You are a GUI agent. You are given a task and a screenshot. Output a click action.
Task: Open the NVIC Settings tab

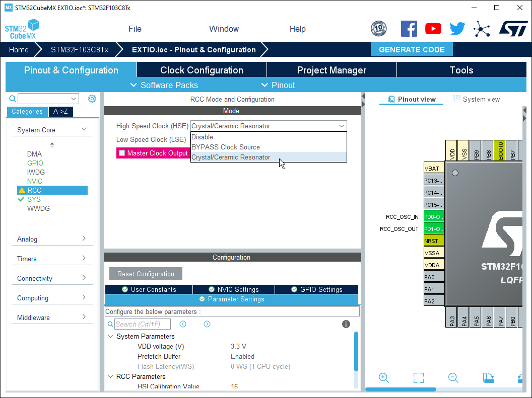click(x=234, y=289)
